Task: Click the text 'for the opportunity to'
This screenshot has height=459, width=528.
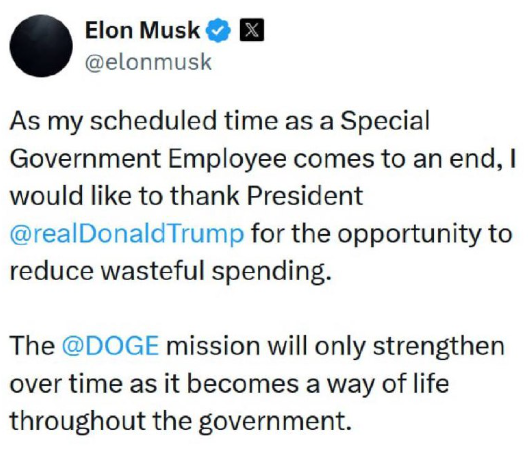Action: [x=382, y=234]
